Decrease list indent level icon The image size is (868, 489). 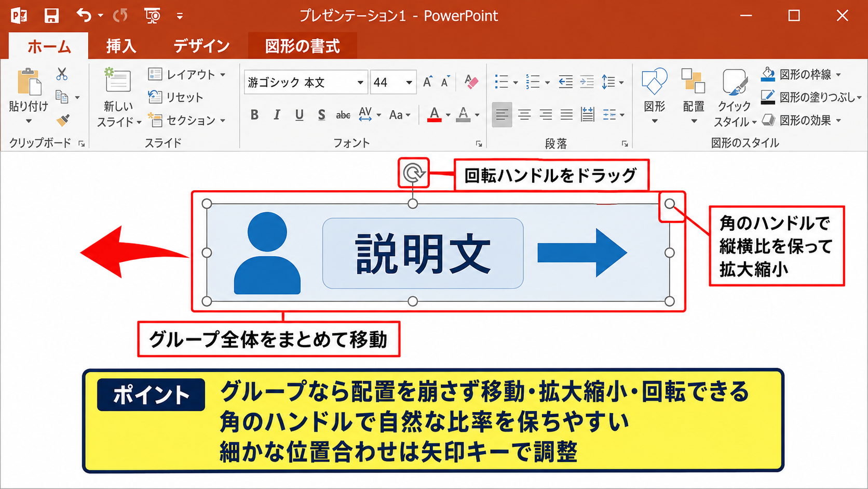566,82
